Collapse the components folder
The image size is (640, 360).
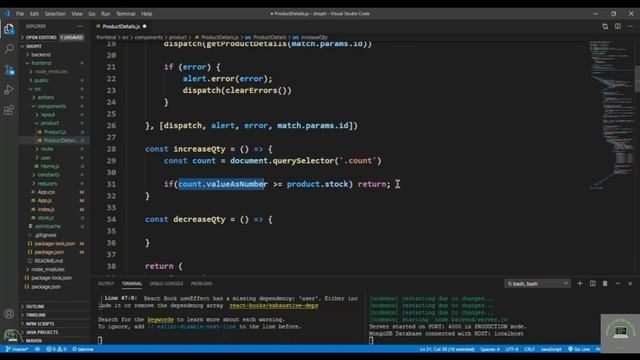click(54, 106)
